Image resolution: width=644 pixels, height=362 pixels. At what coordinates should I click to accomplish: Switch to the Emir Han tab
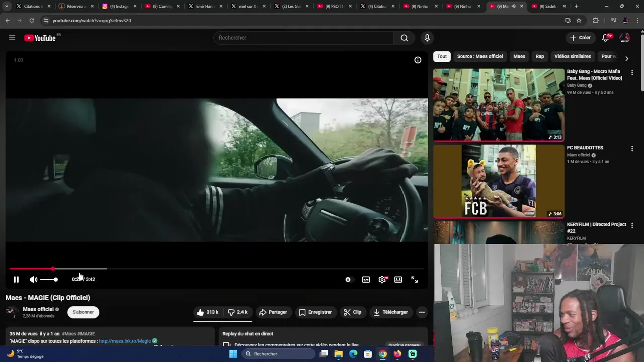tap(205, 6)
